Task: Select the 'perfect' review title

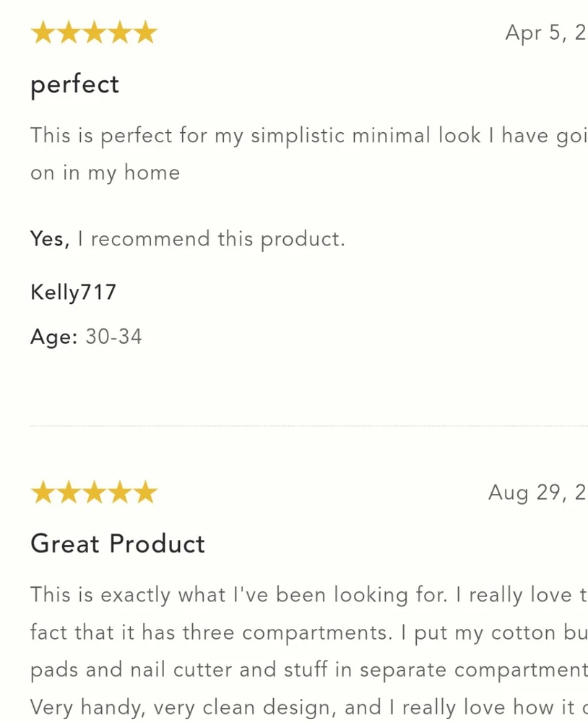Action: [x=74, y=84]
